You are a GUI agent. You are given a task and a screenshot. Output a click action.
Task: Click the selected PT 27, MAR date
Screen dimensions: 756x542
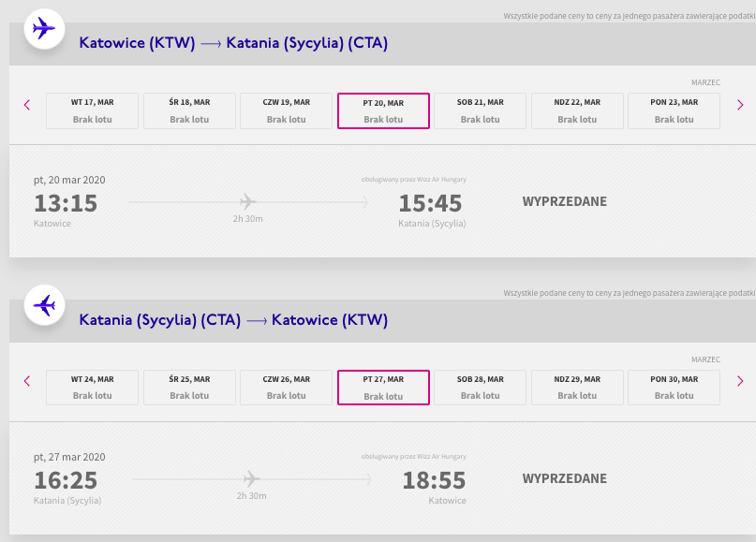[x=383, y=388]
